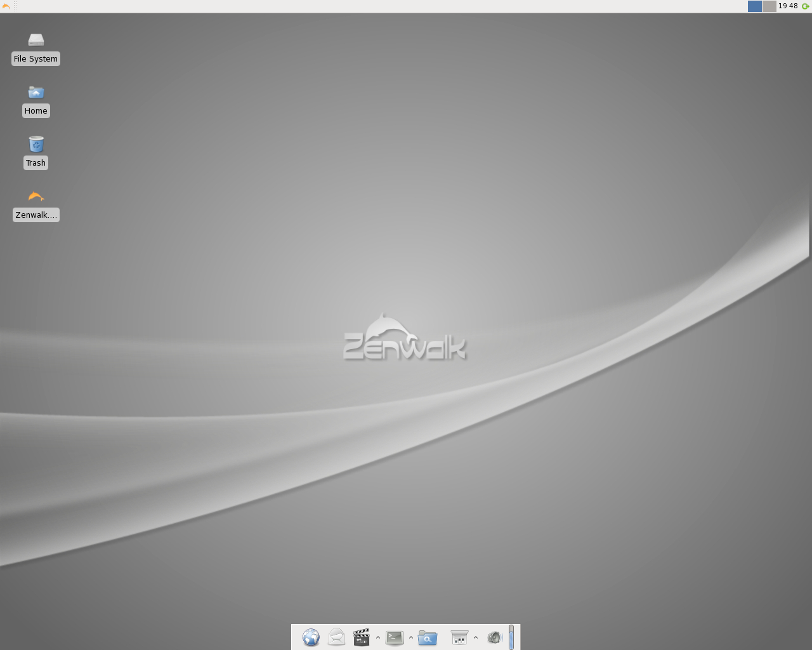This screenshot has width=812, height=650.
Task: Open the file search folder icon
Action: 428,637
